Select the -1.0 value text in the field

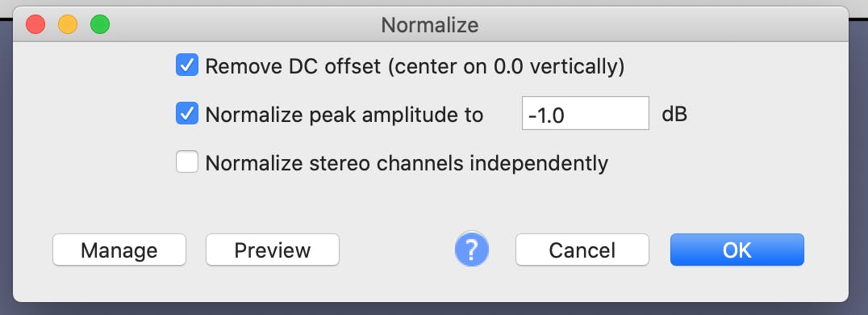(x=546, y=115)
